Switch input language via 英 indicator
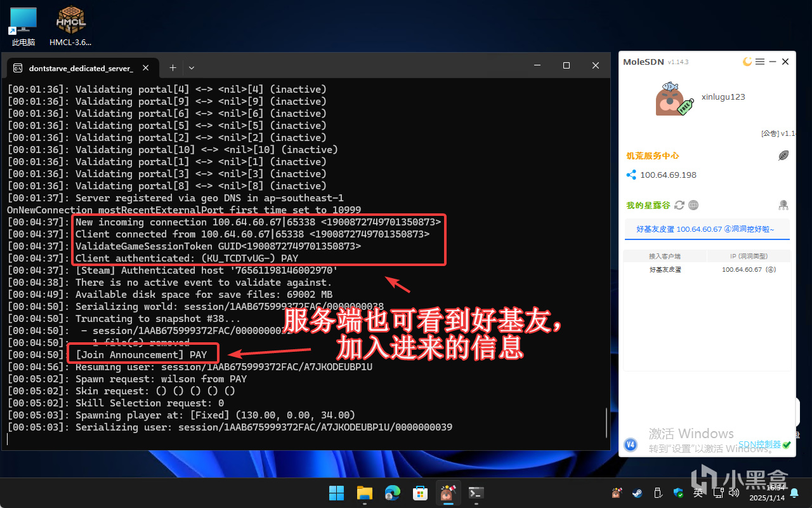This screenshot has width=812, height=508. 698,493
